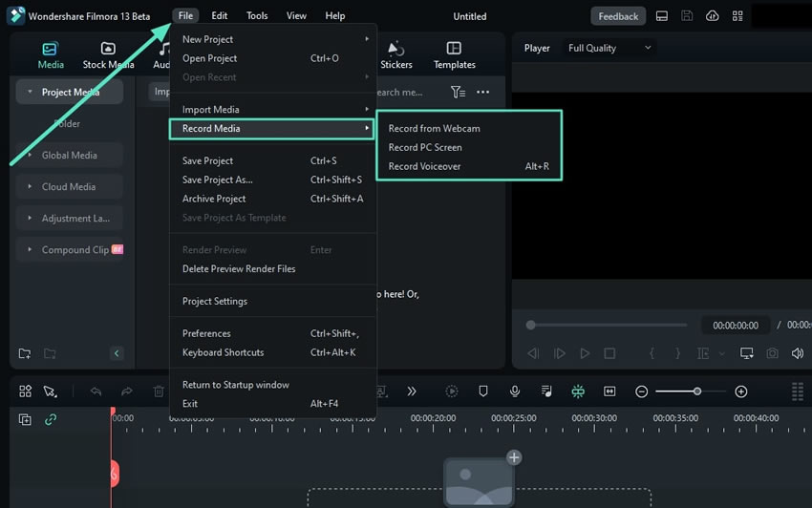Screen dimensions: 812x508
Task: Select Record PC Screen from submenu
Action: (425, 147)
